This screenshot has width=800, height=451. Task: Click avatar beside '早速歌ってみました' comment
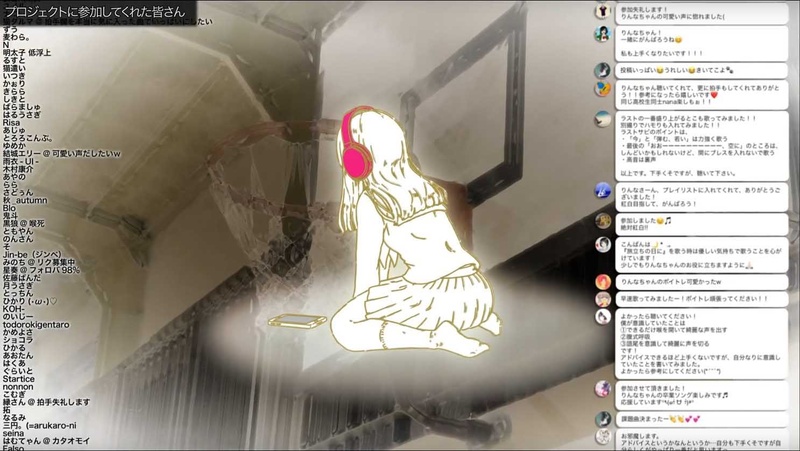click(603, 299)
